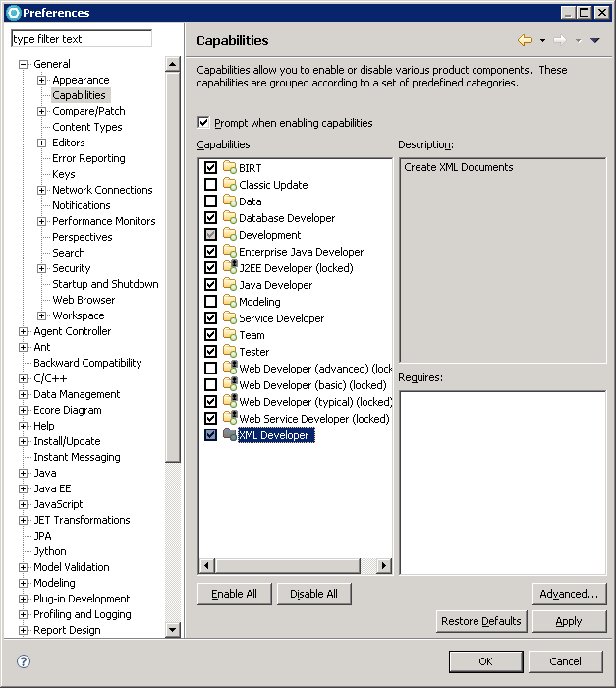Click the J2EE Developer locked folder icon

tap(229, 268)
